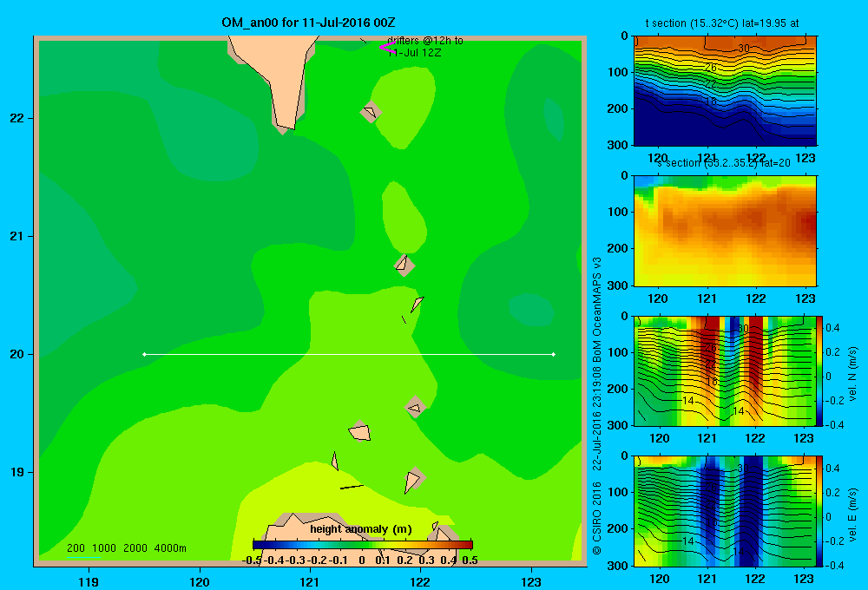Image resolution: width=868 pixels, height=590 pixels.
Task: Click latitude label 22 on main map axis
Action: [16, 118]
